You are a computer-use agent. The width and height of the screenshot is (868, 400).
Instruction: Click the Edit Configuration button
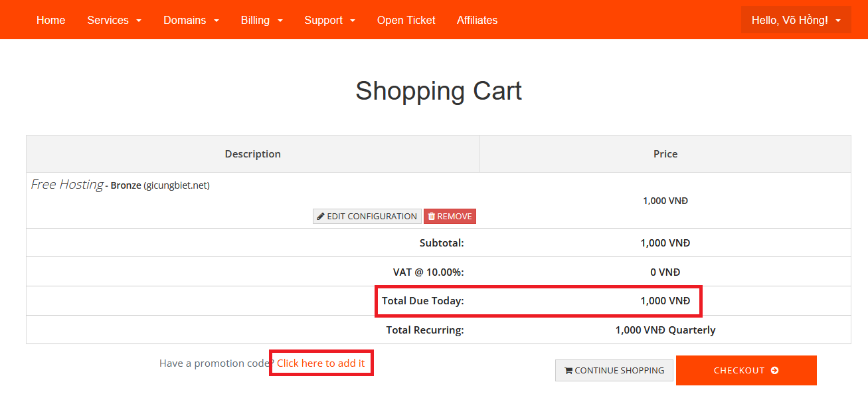[x=367, y=217]
